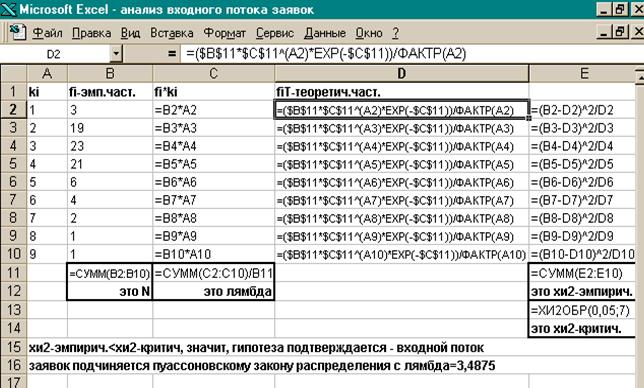Click cell containing =ХИ2ОБР(0,05;7)

point(582,310)
